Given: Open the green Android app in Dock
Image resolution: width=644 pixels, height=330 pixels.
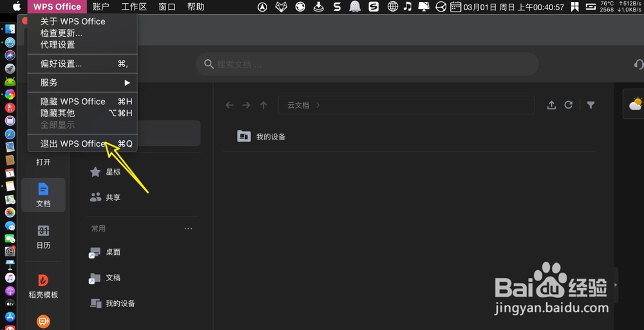Looking at the screenshot, I should 10,82.
